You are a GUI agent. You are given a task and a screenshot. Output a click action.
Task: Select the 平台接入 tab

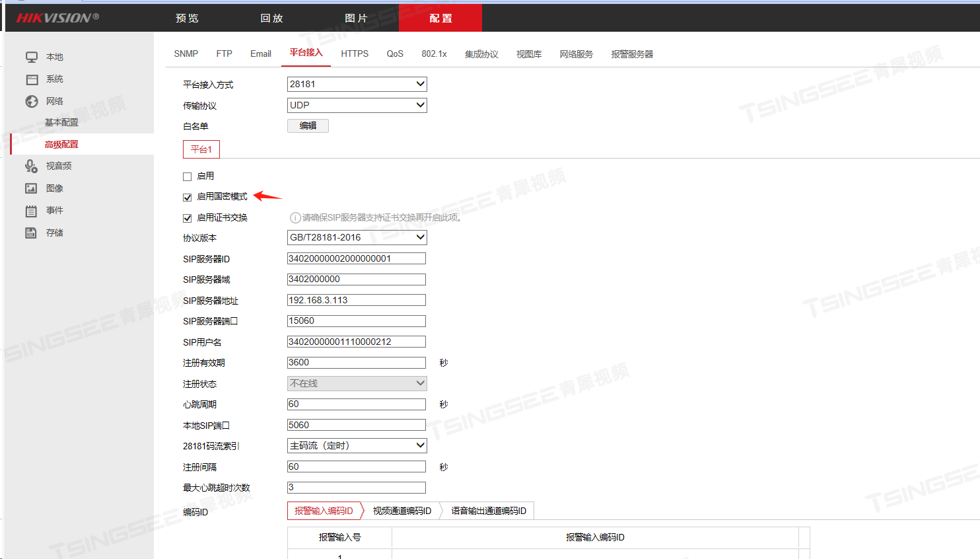tap(306, 53)
